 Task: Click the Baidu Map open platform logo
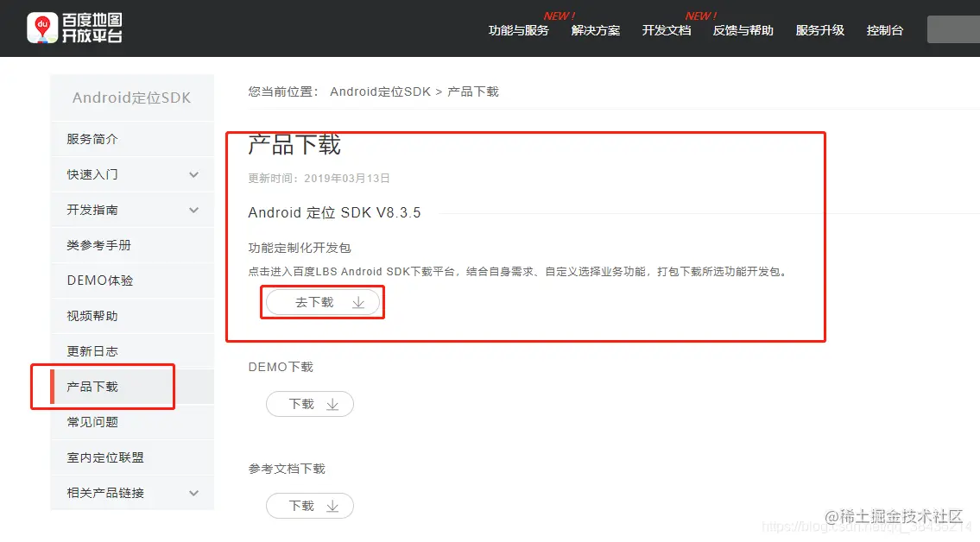click(74, 28)
